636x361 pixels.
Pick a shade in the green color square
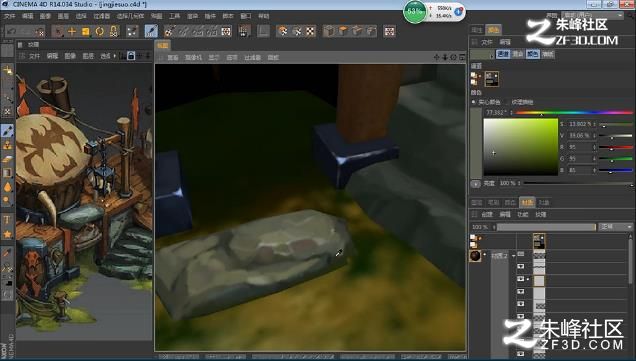[x=520, y=146]
